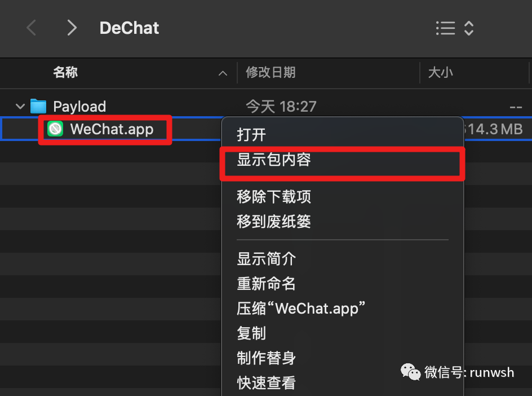Sort by 修改日期 column header

(x=271, y=72)
